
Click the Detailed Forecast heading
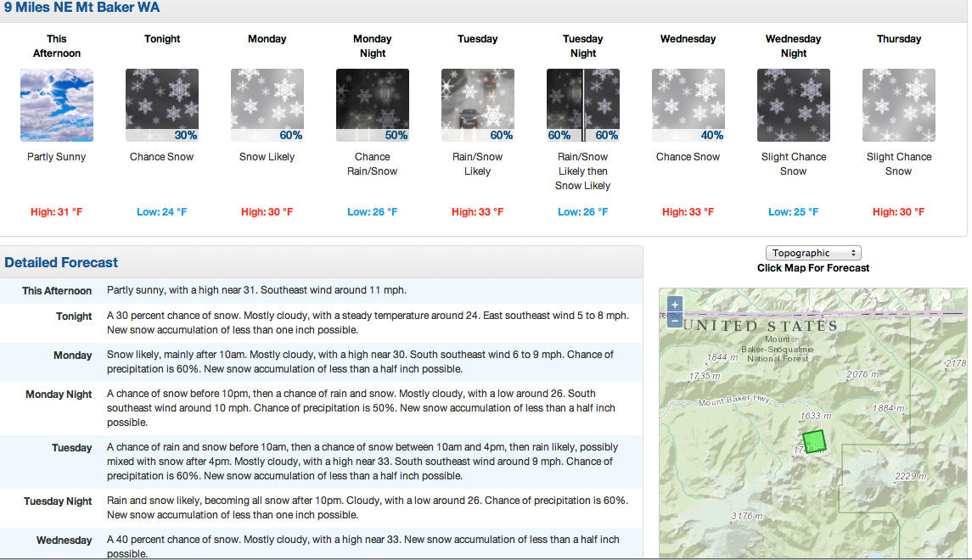pyautogui.click(x=61, y=263)
